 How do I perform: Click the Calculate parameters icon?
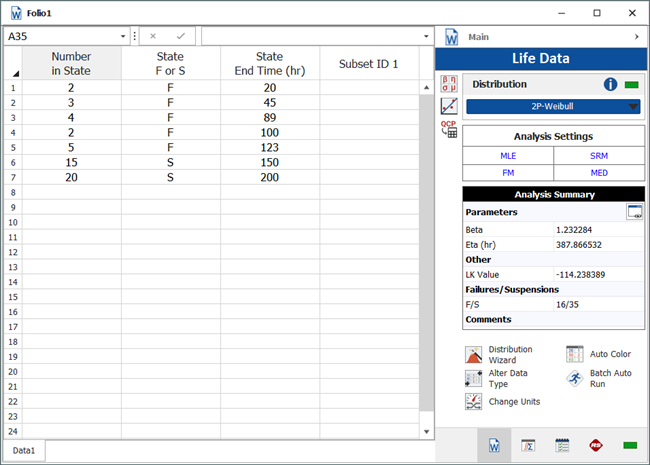pyautogui.click(x=449, y=83)
